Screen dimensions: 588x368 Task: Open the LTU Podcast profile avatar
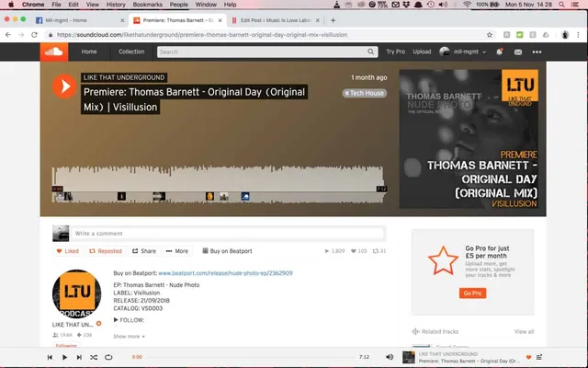(76, 293)
